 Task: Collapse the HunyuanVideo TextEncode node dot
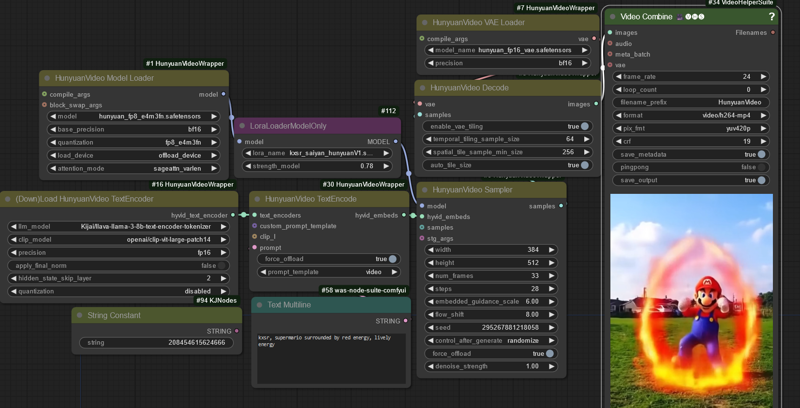pos(257,199)
